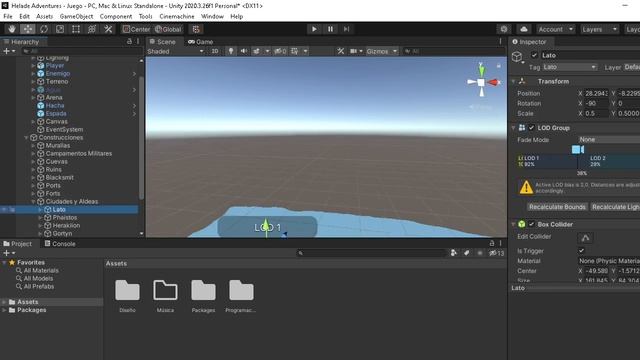Open the Gizmos dropdown

381,51
